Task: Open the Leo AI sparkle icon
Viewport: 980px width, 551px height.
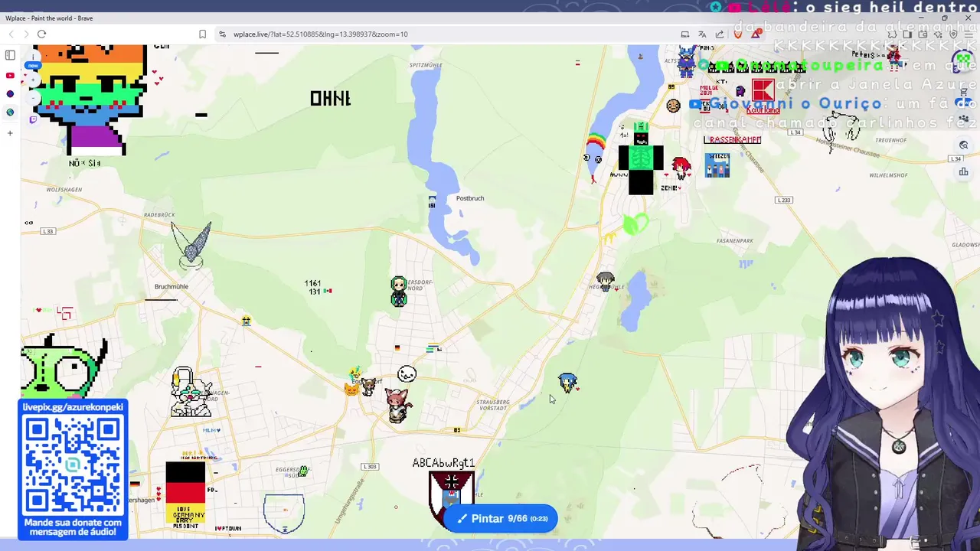Action: point(937,34)
